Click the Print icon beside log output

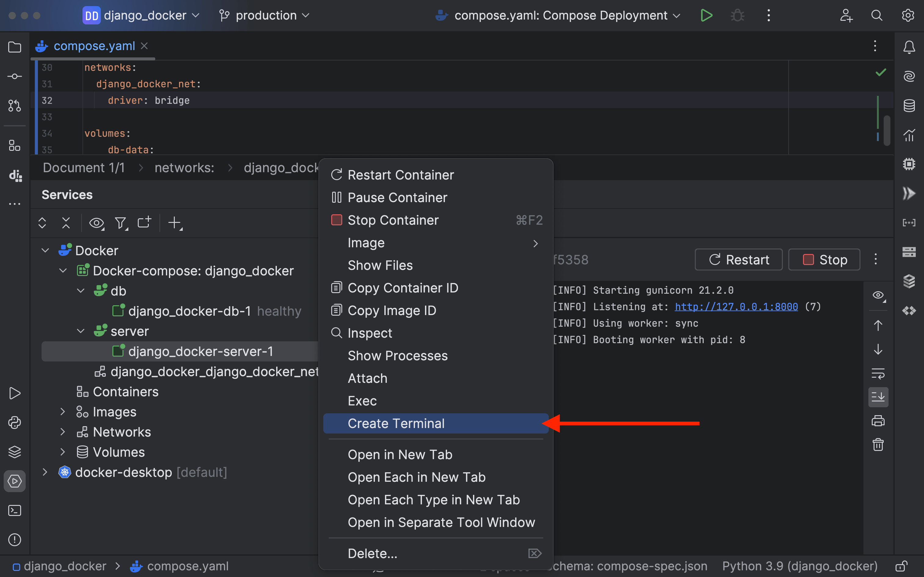pos(878,421)
